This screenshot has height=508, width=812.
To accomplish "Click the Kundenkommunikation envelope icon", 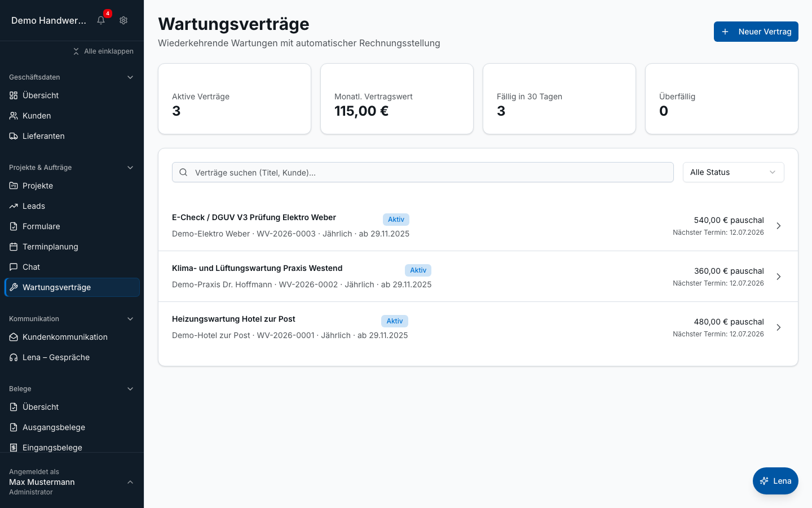I will [14, 337].
